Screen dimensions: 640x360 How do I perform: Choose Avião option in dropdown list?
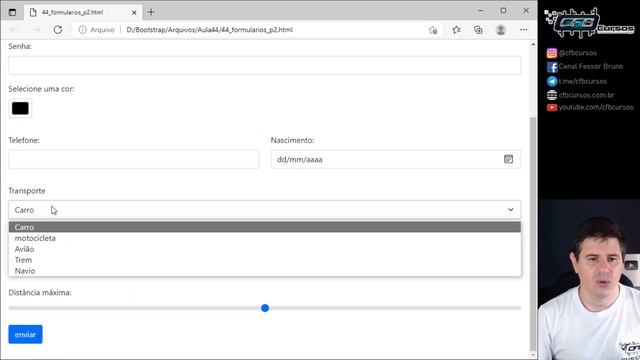264,249
